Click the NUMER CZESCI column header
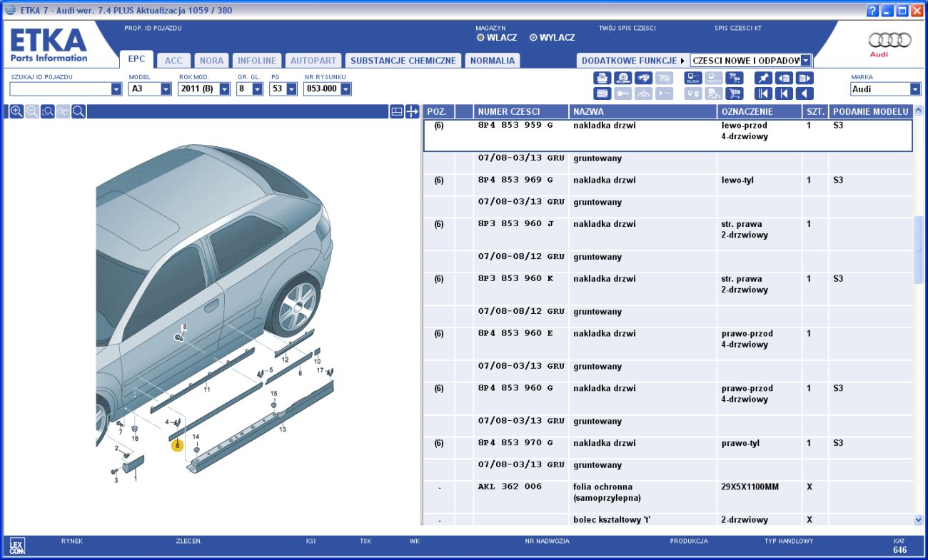Viewport: 928px width, 560px height. pyautogui.click(x=521, y=111)
